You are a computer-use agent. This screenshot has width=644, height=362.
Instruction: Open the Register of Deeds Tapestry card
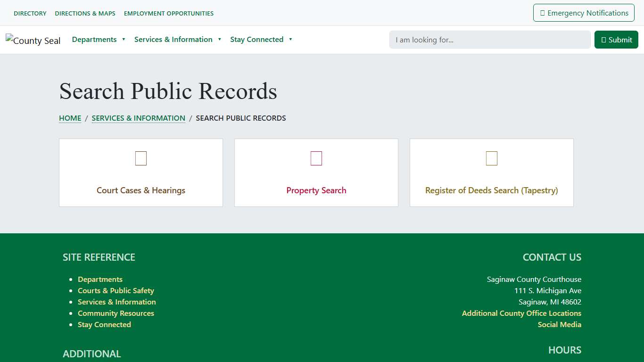point(492,190)
